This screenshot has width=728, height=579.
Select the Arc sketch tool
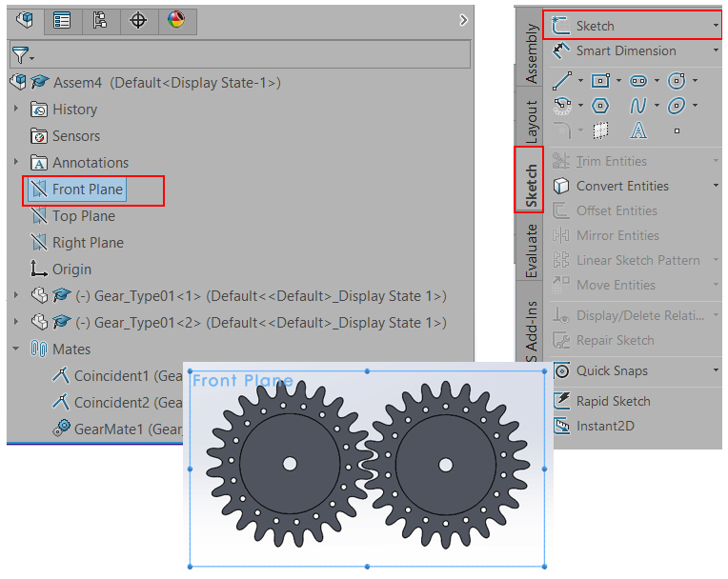562,106
